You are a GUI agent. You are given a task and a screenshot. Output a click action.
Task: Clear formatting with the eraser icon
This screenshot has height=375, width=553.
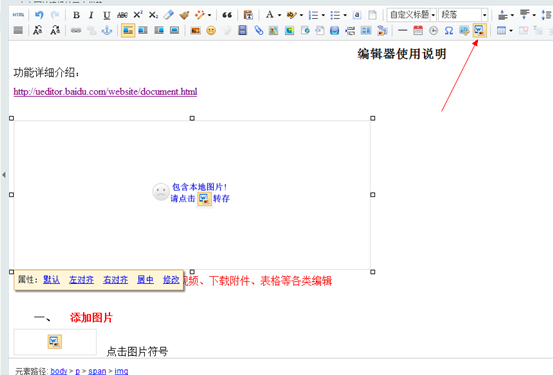tap(169, 15)
